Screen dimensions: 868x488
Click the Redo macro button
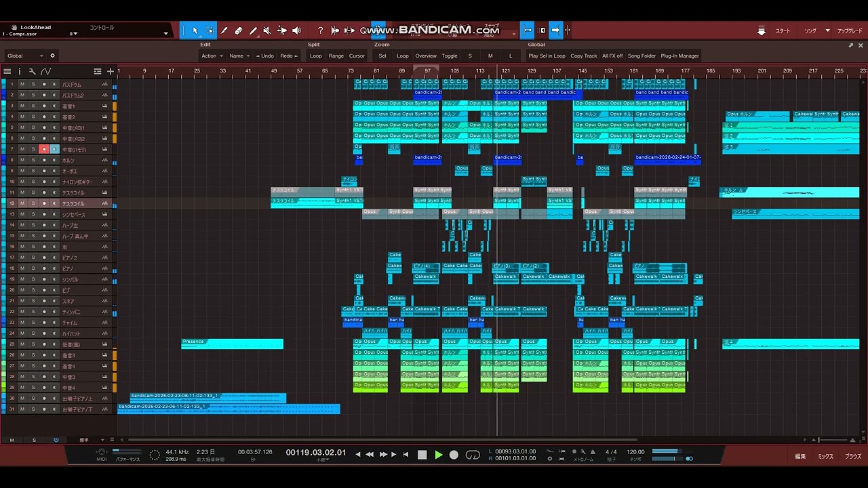[288, 56]
